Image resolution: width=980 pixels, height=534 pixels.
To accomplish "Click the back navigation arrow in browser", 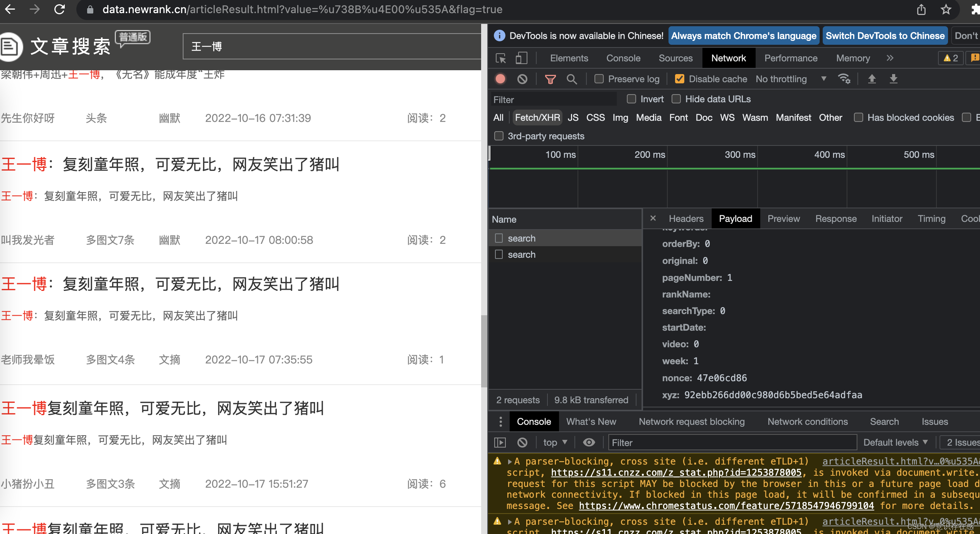I will (x=11, y=9).
